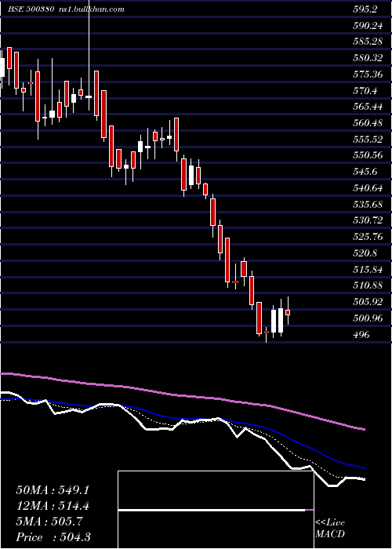Click the right end of the blue 12MA line
This screenshot has height=549, width=392.
[x=364, y=467]
